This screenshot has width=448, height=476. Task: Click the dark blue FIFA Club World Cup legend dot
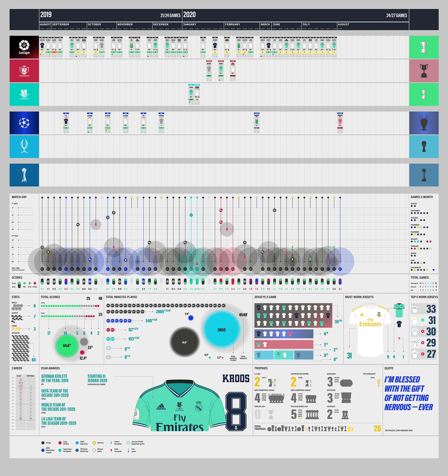coord(77,450)
